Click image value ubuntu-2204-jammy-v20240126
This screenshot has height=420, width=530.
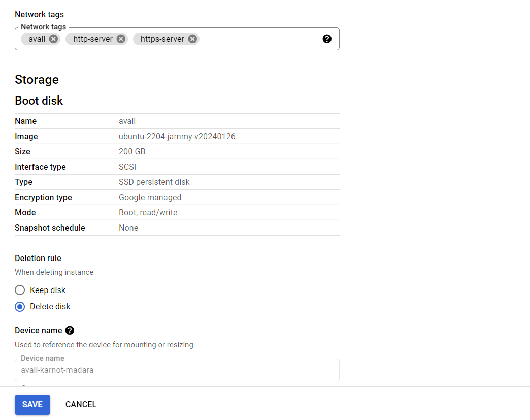[177, 136]
